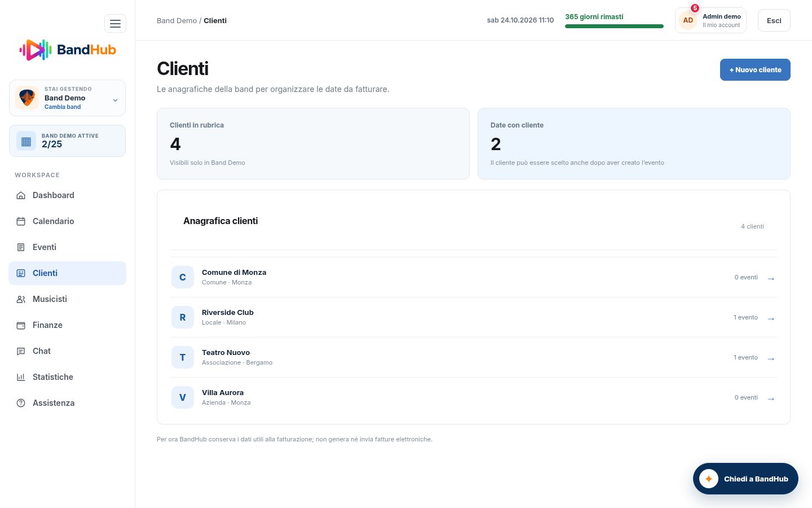Click the Date con cliente card
The width and height of the screenshot is (812, 508).
[x=634, y=144]
